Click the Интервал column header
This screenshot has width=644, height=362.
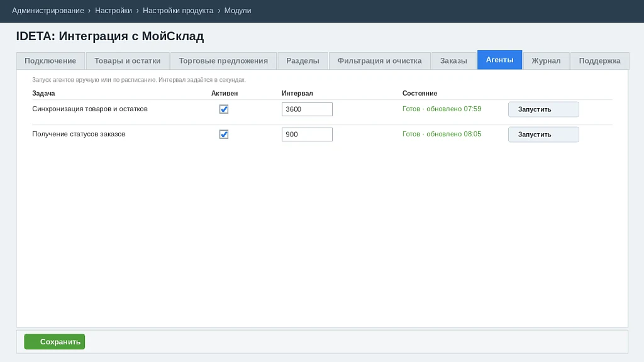[297, 93]
